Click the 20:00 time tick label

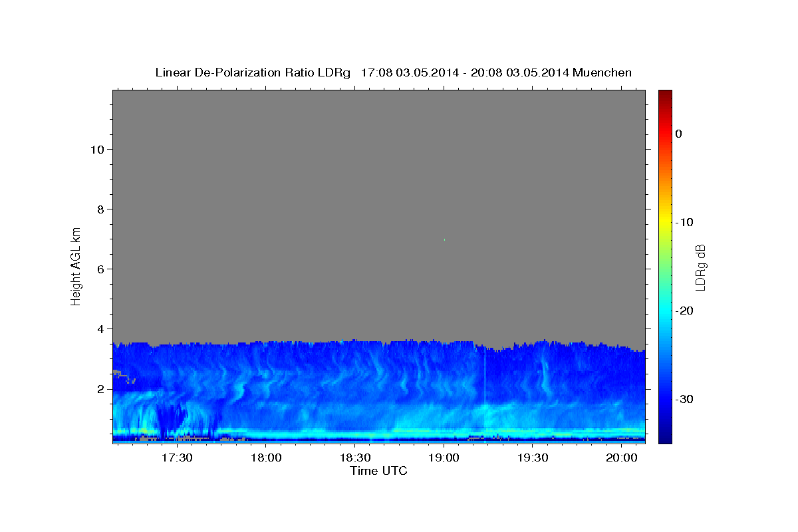(622, 458)
